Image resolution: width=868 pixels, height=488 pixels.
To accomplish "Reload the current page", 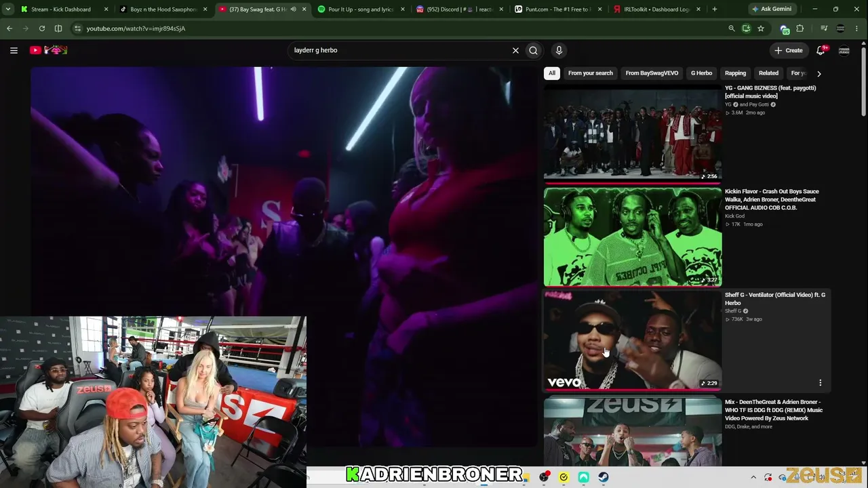I will [42, 28].
